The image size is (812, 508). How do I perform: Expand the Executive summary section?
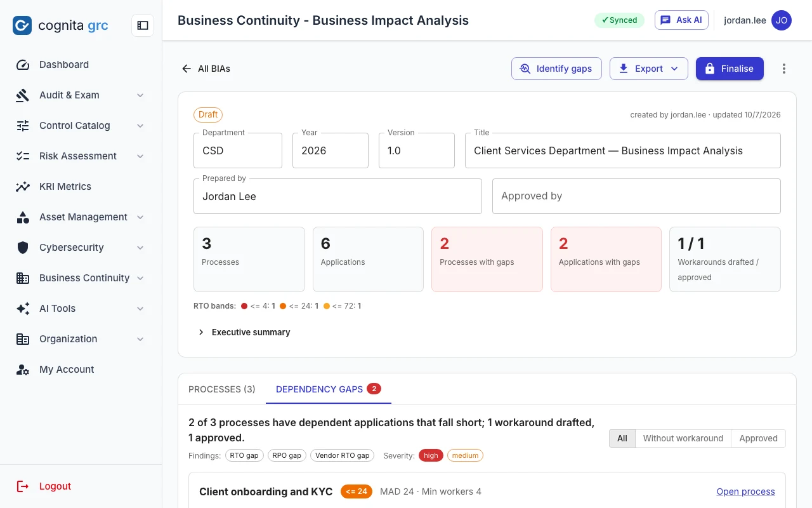[x=244, y=332]
